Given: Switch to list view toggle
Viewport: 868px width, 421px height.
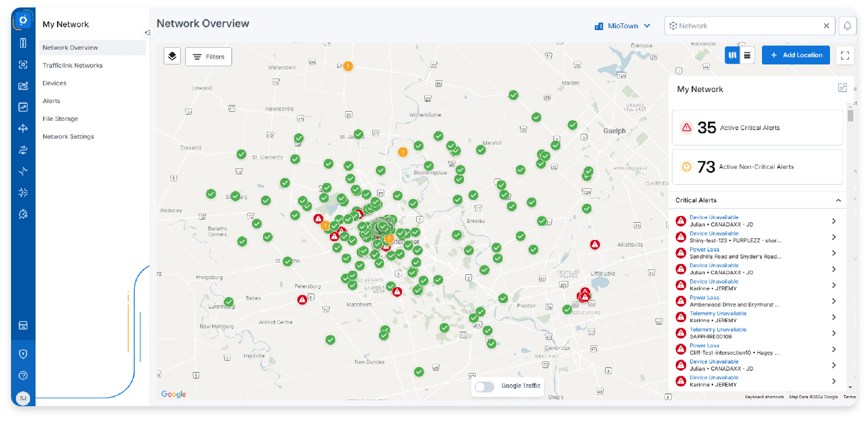Looking at the screenshot, I should point(747,55).
